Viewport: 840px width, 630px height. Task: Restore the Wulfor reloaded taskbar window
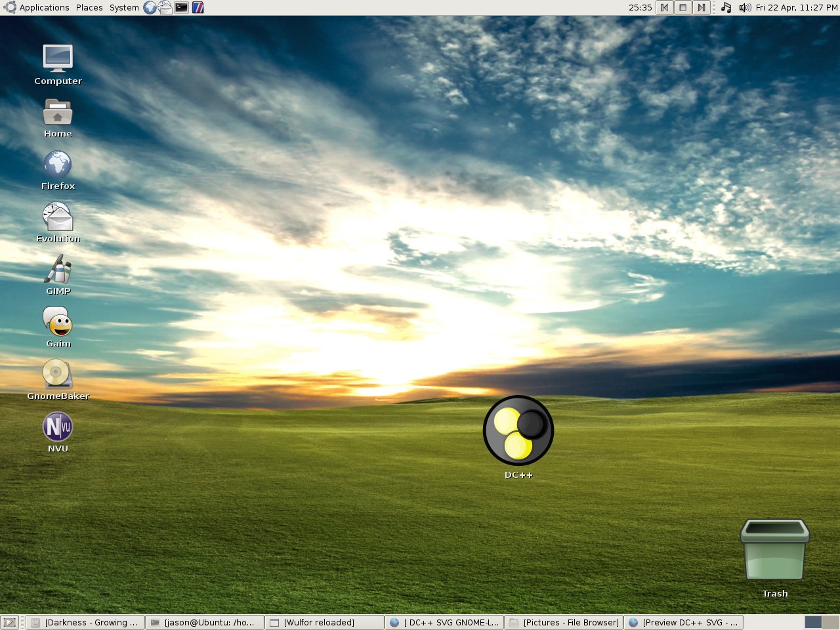(324, 623)
